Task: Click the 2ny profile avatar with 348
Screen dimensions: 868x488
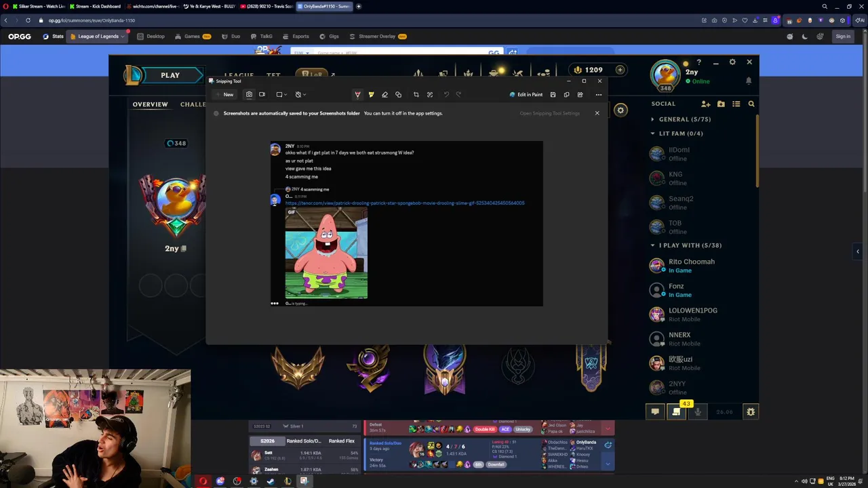Action: tap(666, 75)
